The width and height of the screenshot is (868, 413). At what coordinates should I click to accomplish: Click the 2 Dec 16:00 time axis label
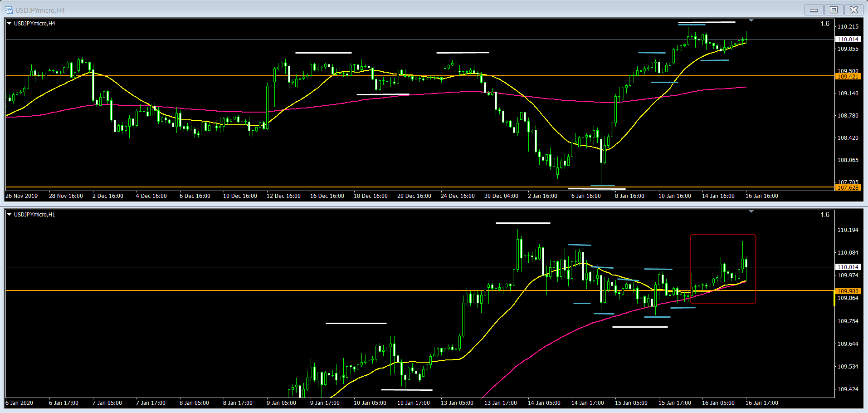coord(108,196)
